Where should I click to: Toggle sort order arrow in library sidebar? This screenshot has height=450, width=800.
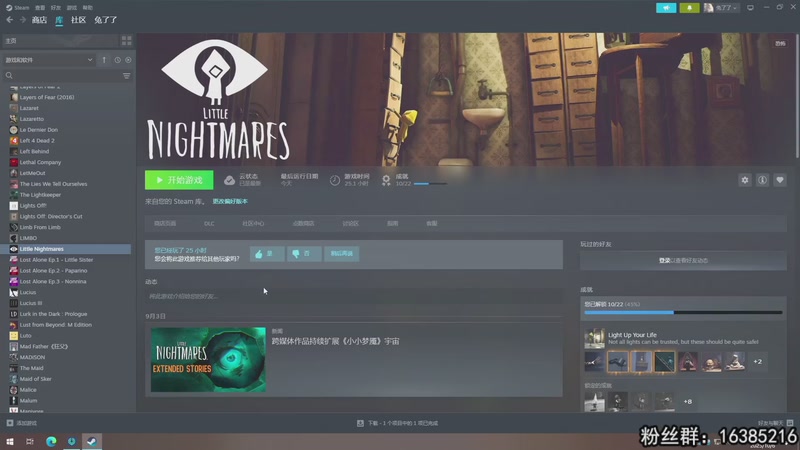point(104,60)
